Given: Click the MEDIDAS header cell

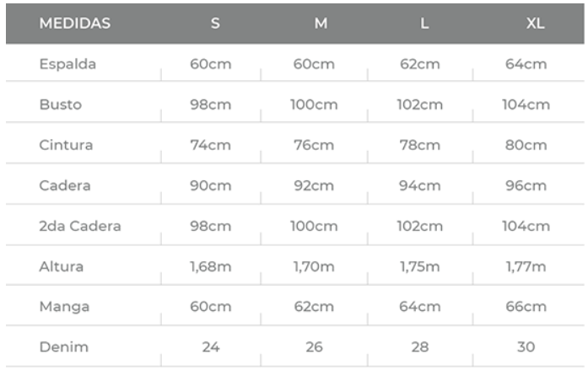Looking at the screenshot, I should 75,24.
